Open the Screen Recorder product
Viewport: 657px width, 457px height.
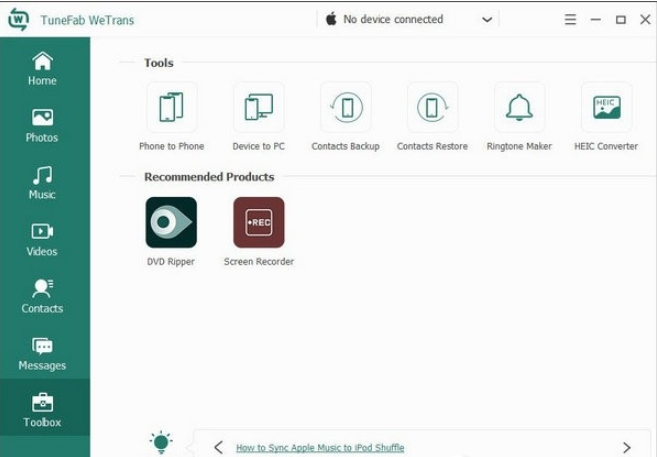pos(258,222)
